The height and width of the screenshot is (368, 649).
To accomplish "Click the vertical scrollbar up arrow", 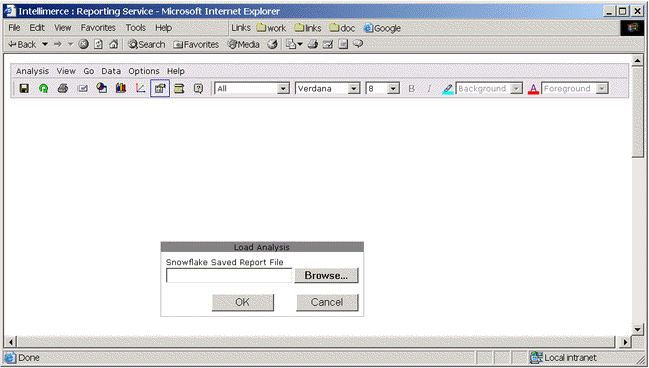I will [x=637, y=61].
